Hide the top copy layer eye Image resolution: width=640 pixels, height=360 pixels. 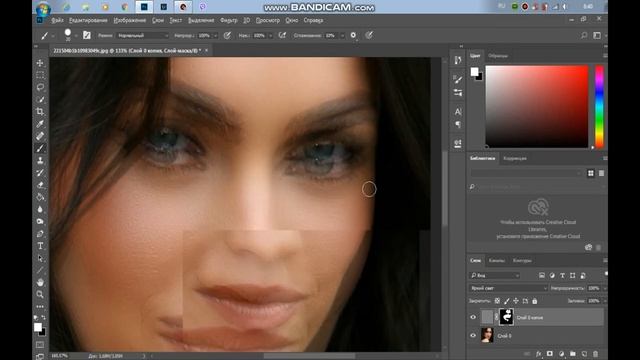click(x=473, y=317)
